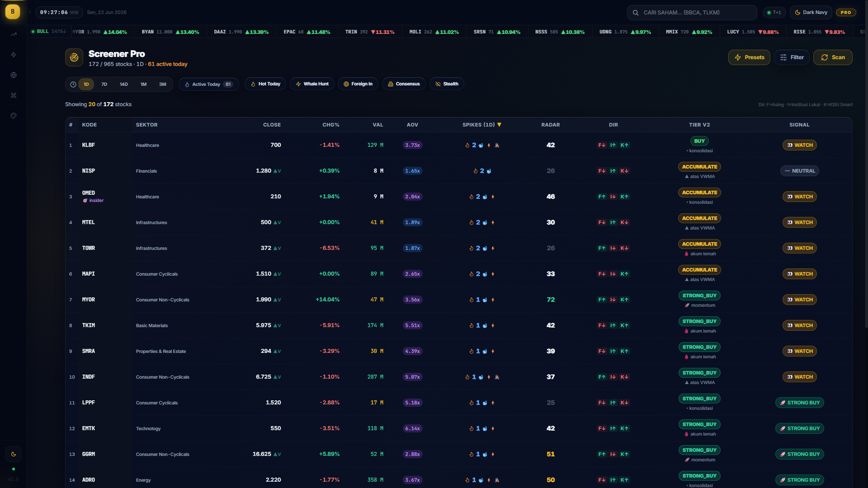868x488 pixels.
Task: Sort by the AOV column header
Action: 412,125
